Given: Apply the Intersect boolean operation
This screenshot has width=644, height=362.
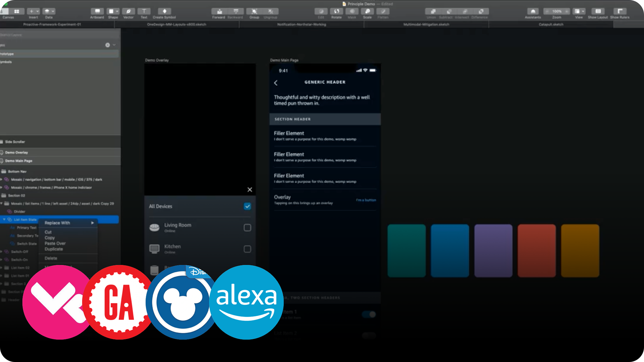Looking at the screenshot, I should tap(465, 11).
